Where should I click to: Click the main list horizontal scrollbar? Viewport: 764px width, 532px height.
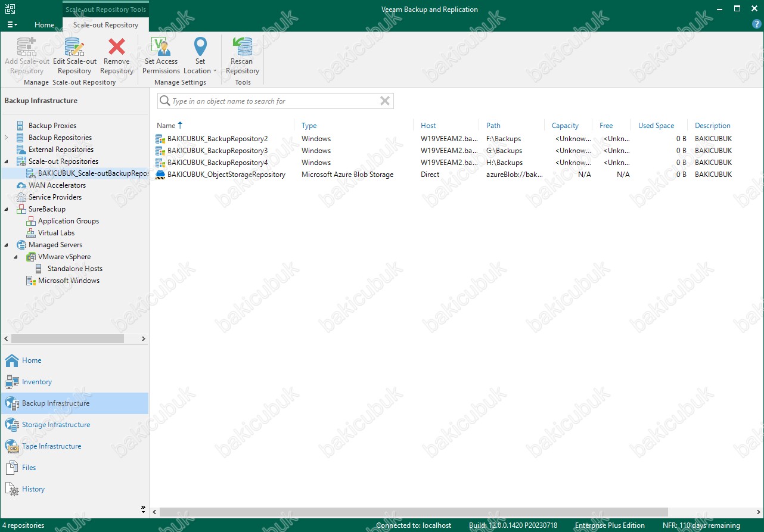coord(414,512)
